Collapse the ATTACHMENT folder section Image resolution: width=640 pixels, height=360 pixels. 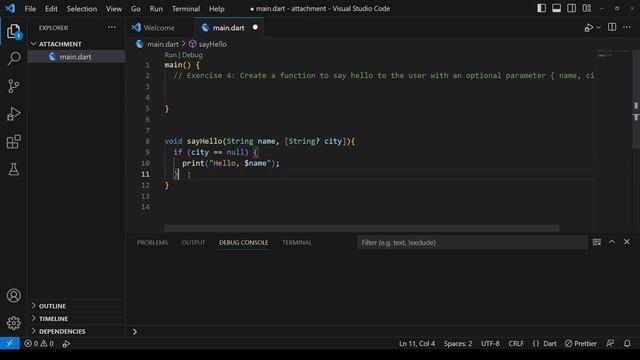point(76,44)
